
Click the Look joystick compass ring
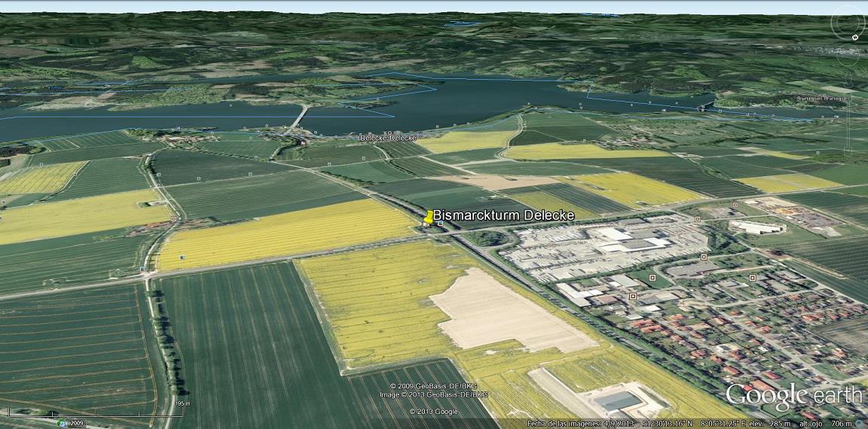845,23
